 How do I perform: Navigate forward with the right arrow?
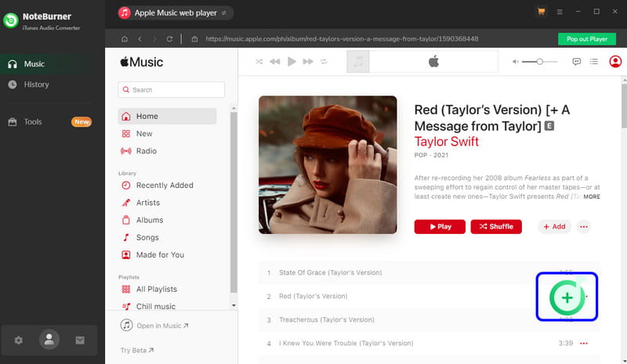(154, 39)
